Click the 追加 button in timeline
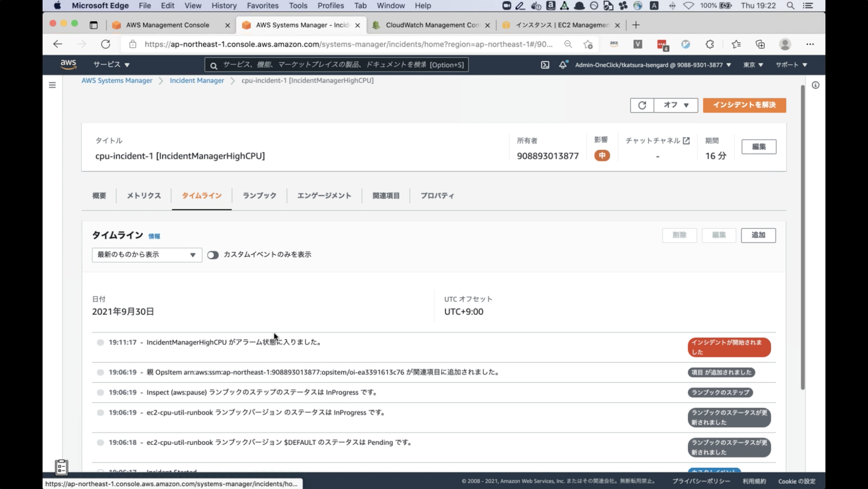Image resolution: width=868 pixels, height=489 pixels. click(x=758, y=235)
